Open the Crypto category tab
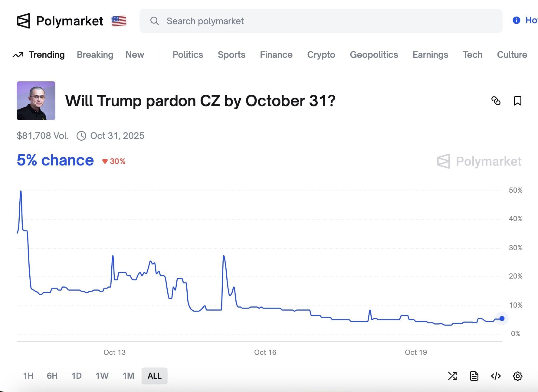The width and height of the screenshot is (538, 392). click(321, 55)
